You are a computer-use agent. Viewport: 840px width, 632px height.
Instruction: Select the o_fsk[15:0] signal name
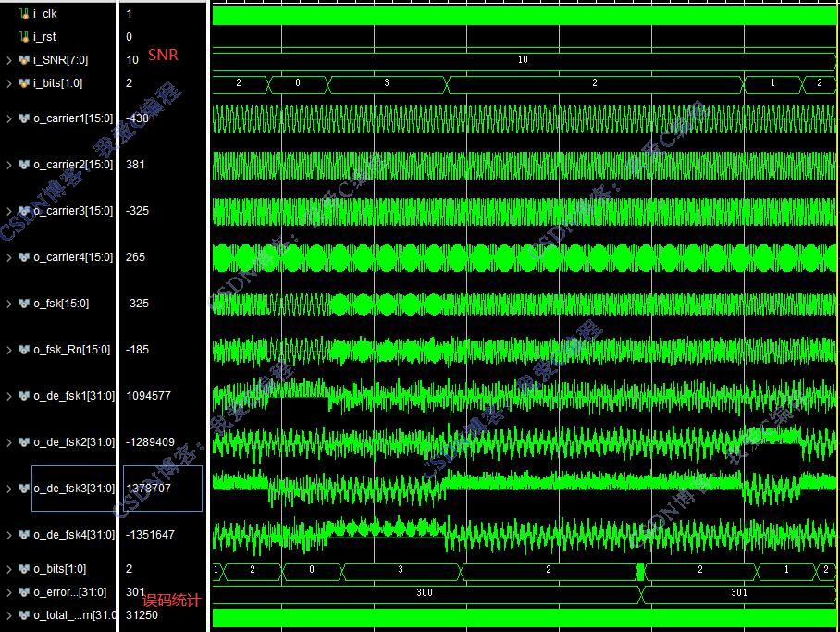(x=61, y=304)
